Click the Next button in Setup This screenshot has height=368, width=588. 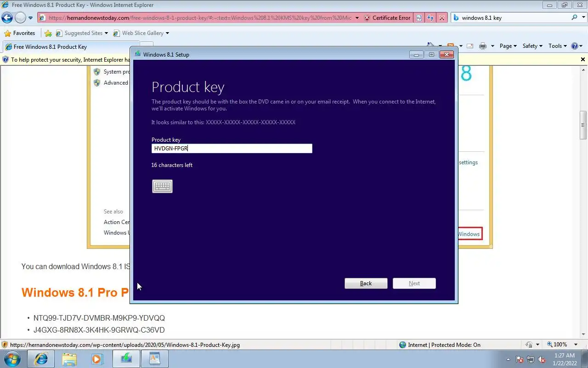pyautogui.click(x=414, y=283)
